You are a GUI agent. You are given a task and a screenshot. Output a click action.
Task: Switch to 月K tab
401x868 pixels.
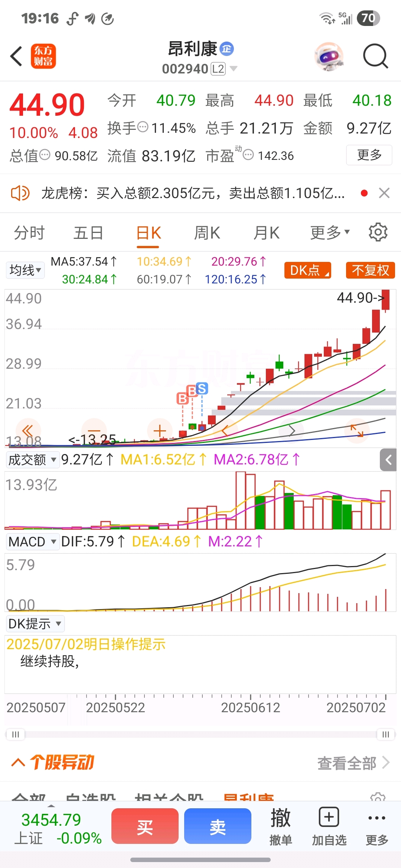pos(266,233)
